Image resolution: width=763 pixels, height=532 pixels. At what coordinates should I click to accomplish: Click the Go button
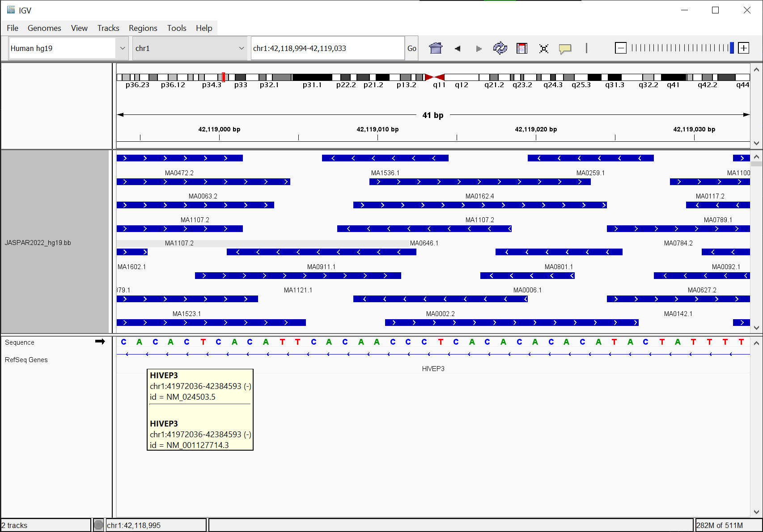pos(411,48)
